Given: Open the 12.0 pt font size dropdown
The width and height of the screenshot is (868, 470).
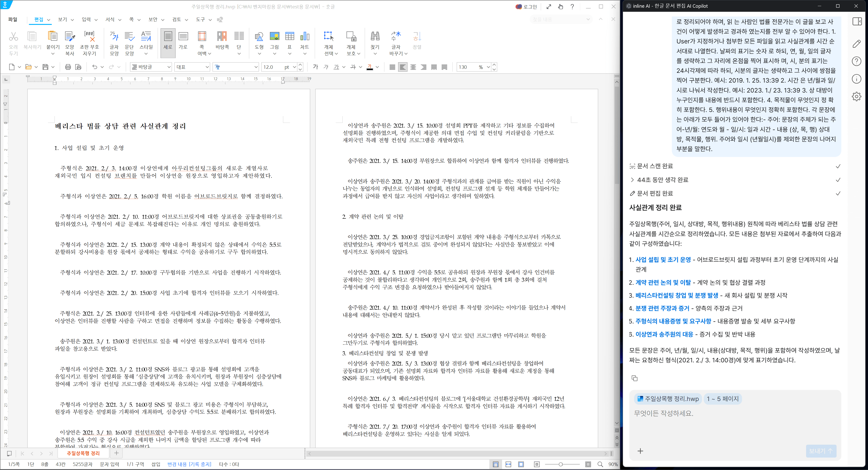Looking at the screenshot, I should click(294, 67).
